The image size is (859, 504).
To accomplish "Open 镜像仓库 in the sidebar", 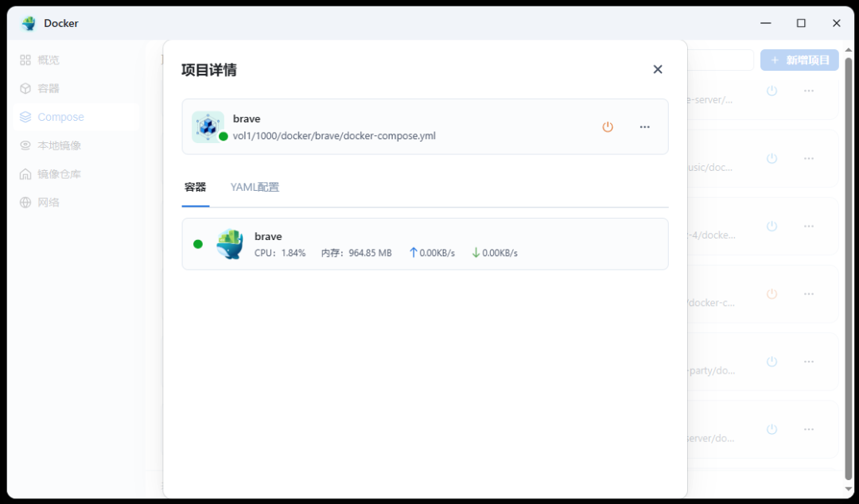I will (76, 173).
